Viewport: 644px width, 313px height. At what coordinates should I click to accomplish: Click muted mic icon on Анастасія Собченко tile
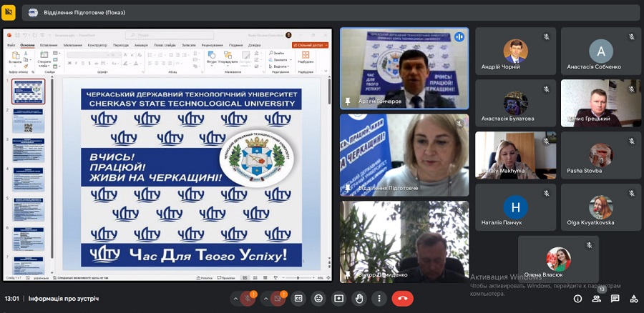tap(632, 37)
